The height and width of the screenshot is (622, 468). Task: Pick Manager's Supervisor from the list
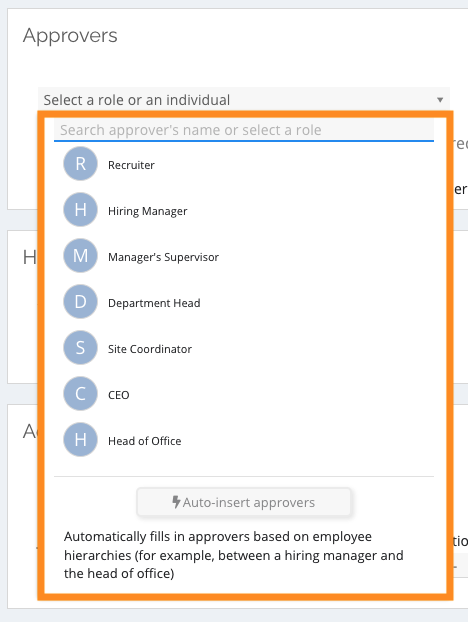click(x=244, y=256)
